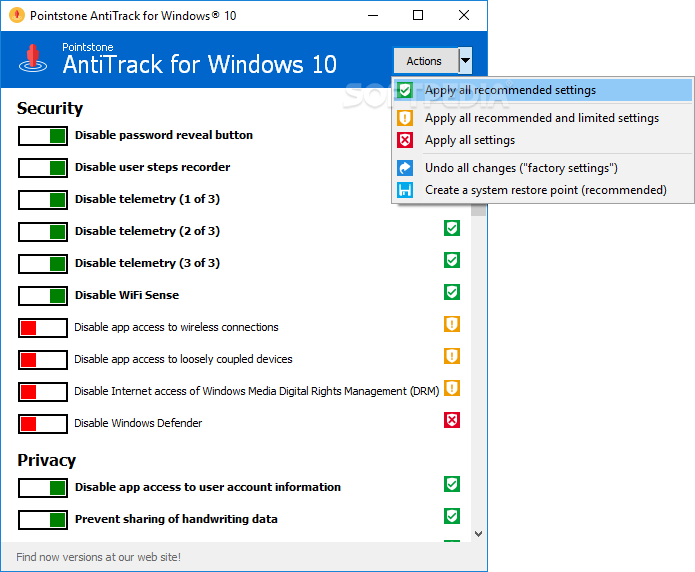This screenshot has width=695, height=572.
Task: Click green recommended icon for Disable telemetry (3 of 3)
Action: point(452,260)
